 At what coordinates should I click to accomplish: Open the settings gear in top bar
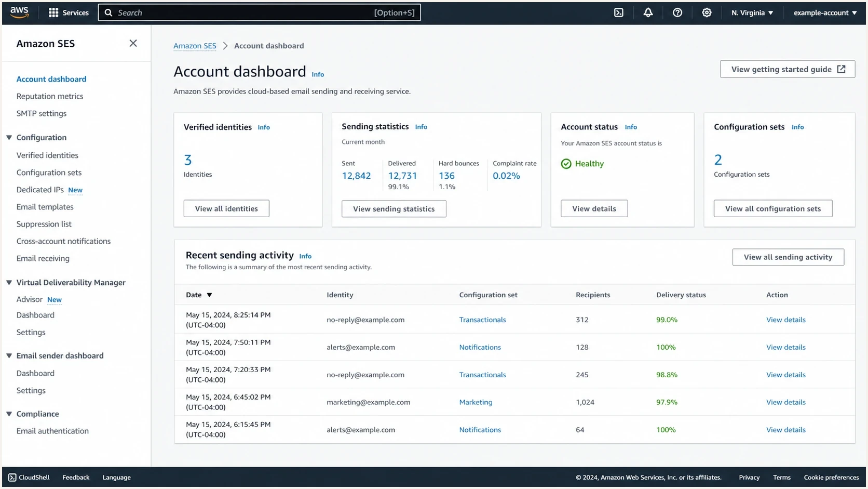(707, 12)
